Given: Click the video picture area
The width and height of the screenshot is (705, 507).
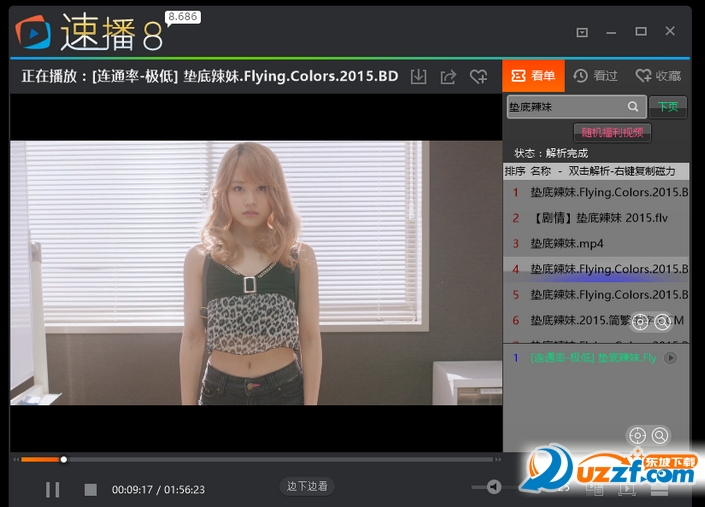Looking at the screenshot, I should (256, 273).
